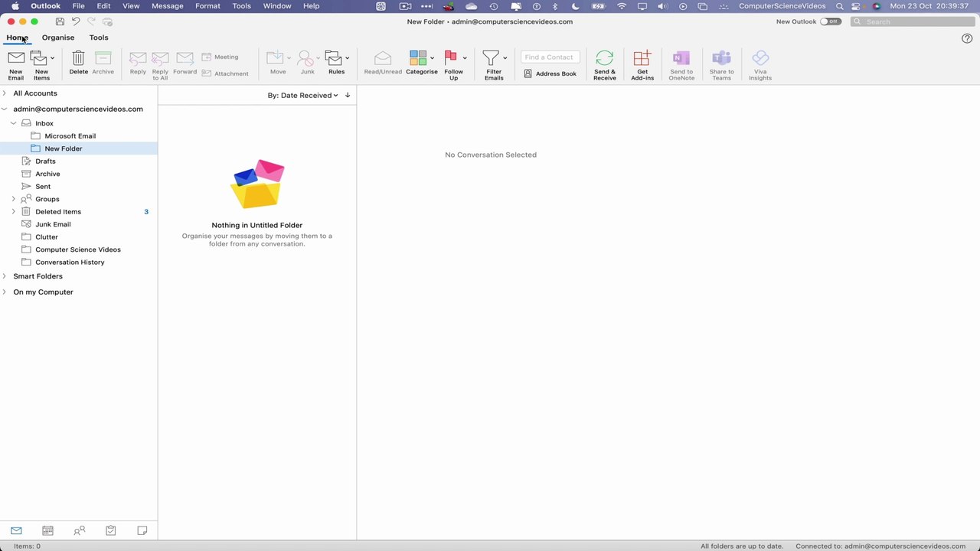Open the New Items button
980x551 pixels.
pos(40,65)
